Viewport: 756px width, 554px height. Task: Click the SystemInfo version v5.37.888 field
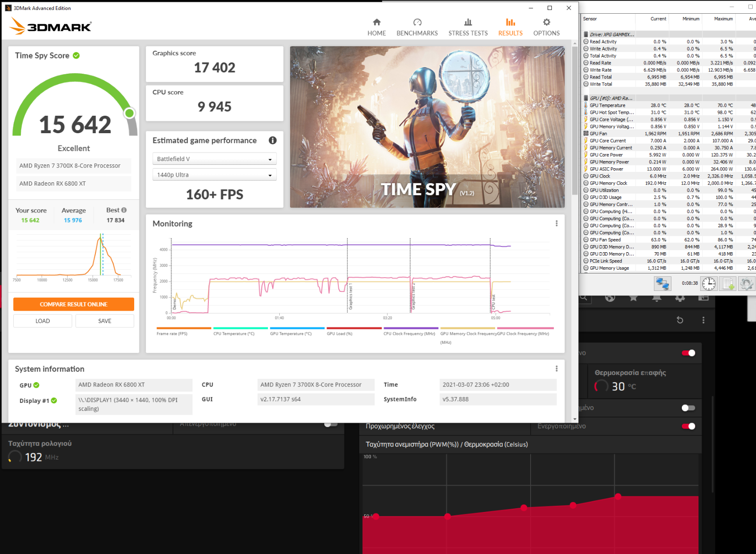point(498,400)
